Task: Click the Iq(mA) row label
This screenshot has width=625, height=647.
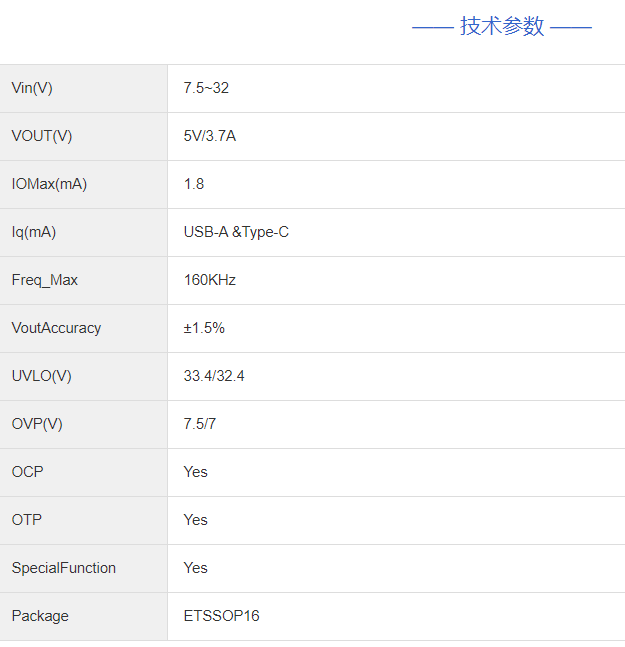Action: 34,232
